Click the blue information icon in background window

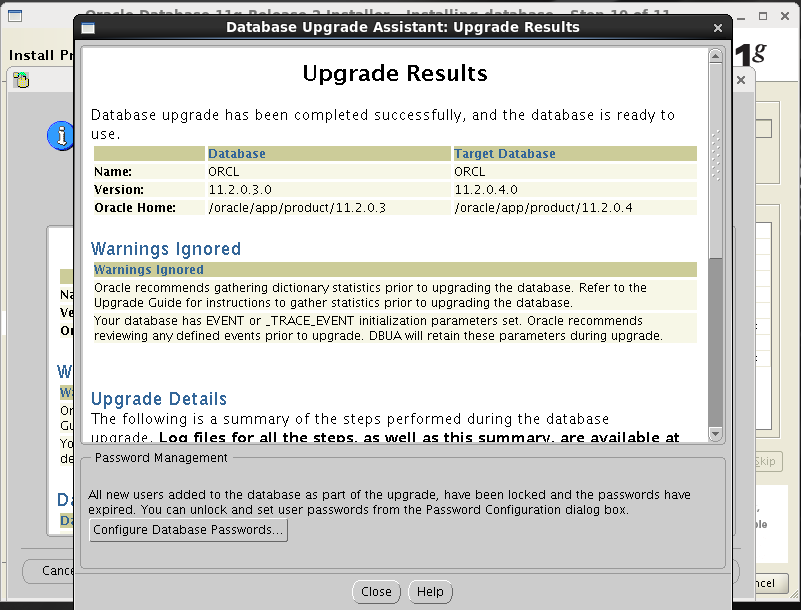click(x=60, y=136)
